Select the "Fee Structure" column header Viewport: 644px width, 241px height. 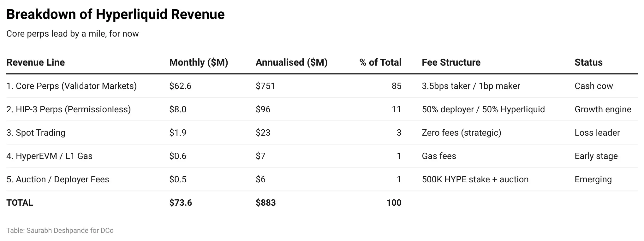451,62
